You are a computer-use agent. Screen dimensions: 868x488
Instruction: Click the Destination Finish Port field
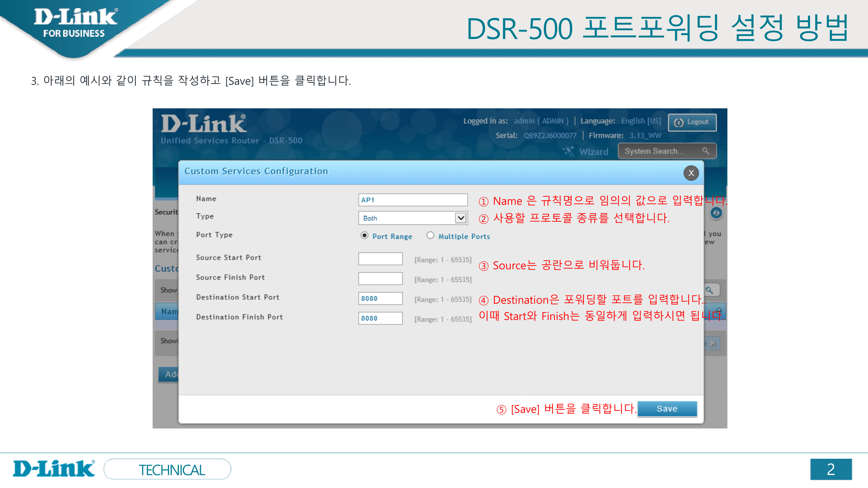380,318
